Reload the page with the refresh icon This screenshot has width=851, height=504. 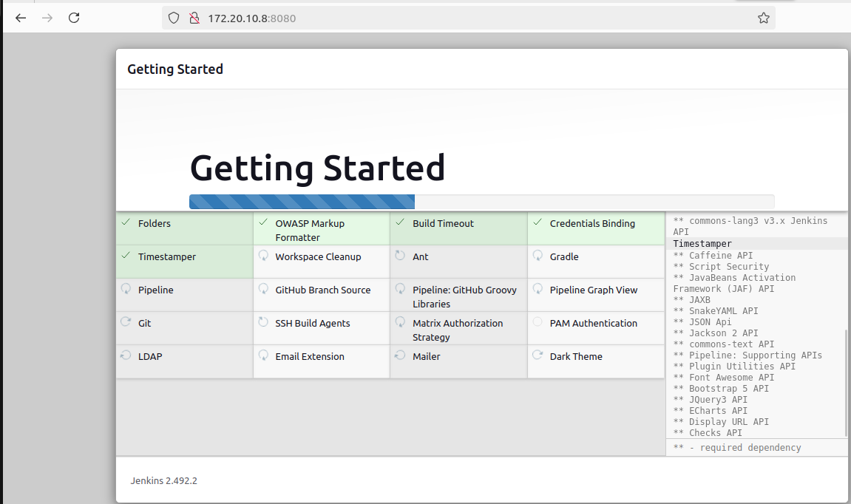(74, 18)
